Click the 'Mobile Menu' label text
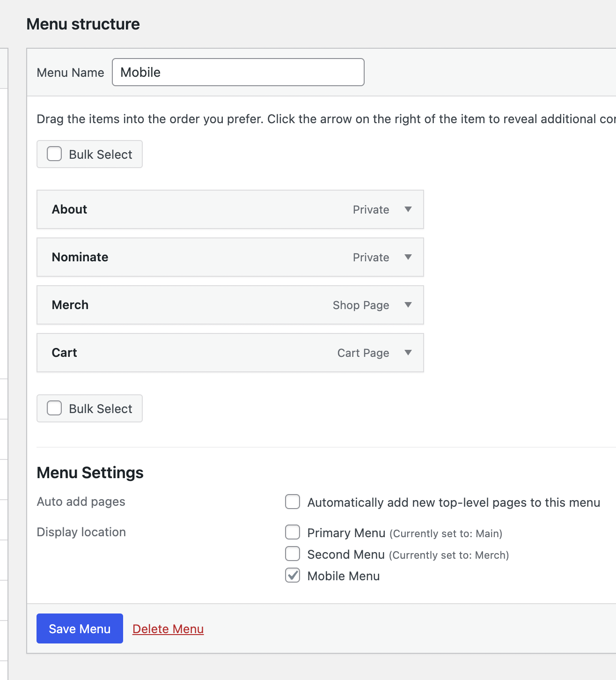This screenshot has height=680, width=616. pos(343,576)
